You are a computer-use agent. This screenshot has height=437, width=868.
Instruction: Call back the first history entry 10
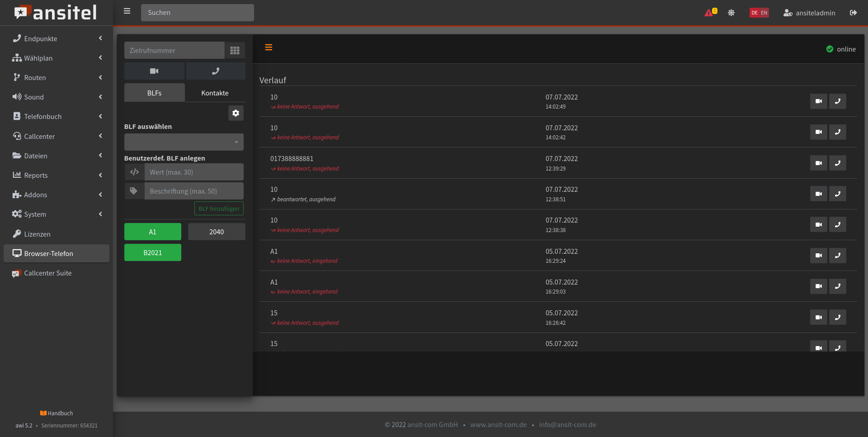click(837, 101)
